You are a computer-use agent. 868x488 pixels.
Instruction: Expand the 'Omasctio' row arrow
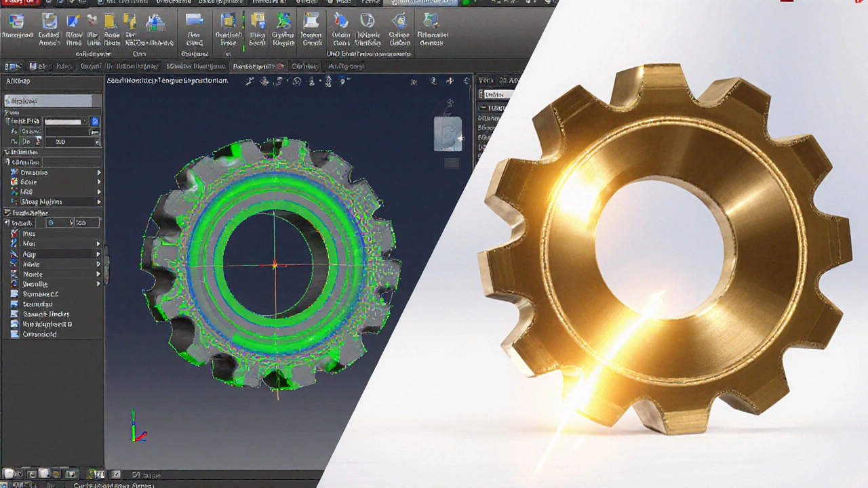(x=98, y=173)
